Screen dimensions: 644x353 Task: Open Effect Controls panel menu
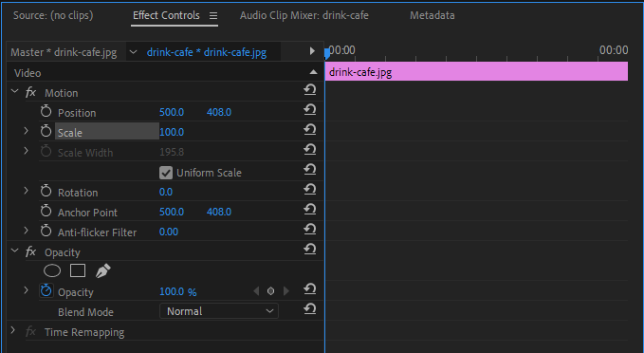coord(213,15)
